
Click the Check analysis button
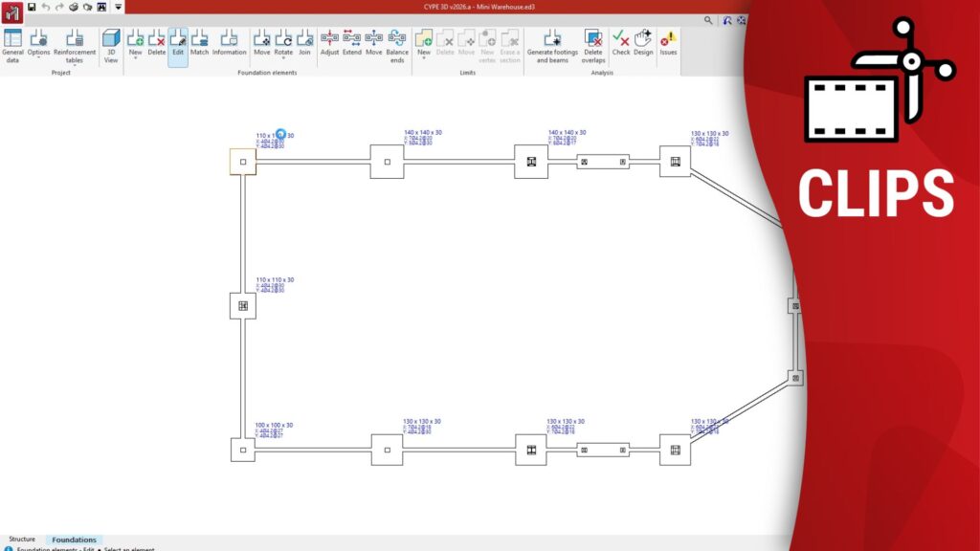[621, 43]
